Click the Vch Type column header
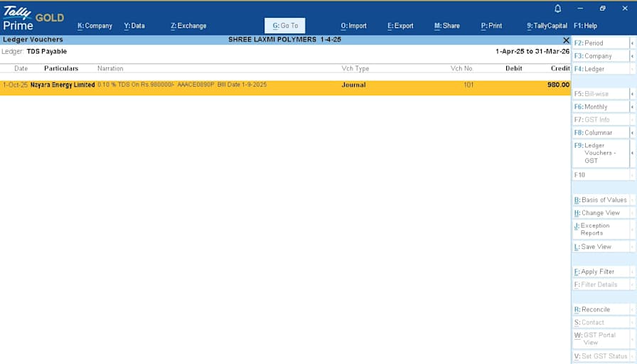This screenshot has width=637, height=364. pyautogui.click(x=355, y=68)
